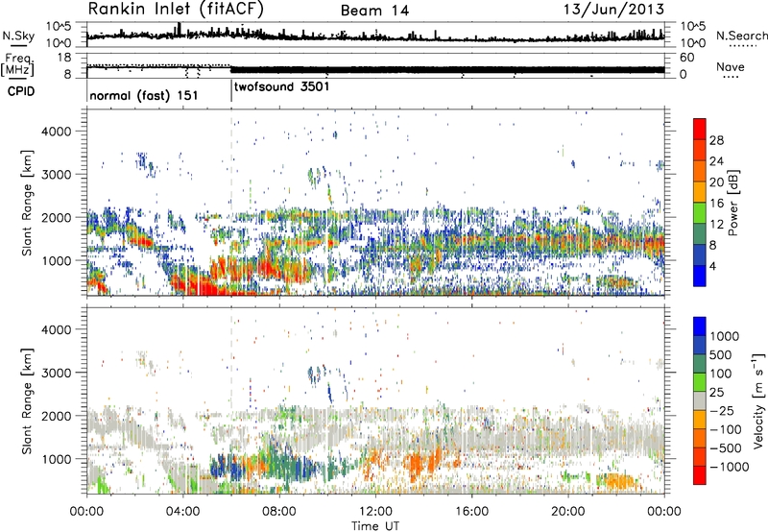
Task: Click the "Slant Range [km]" label of the power panel
Action: pos(27,203)
